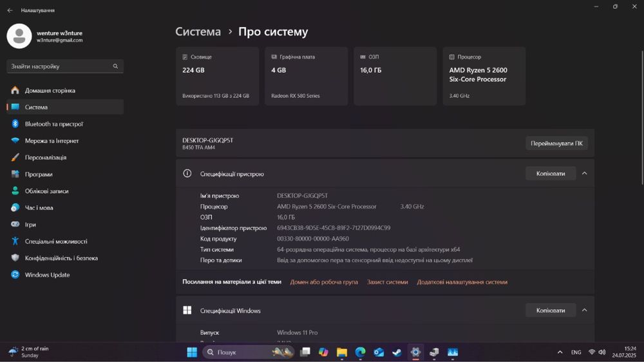
Task: Open Програми settings page
Action: (x=65, y=174)
